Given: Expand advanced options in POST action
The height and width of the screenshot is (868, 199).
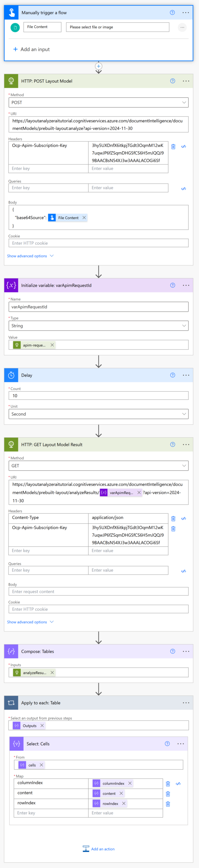Looking at the screenshot, I should coord(30,256).
